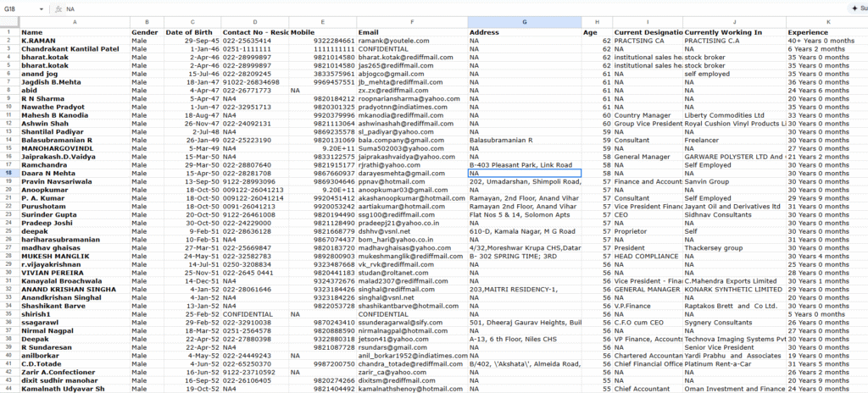
Task: Click the formula bar containing NA
Action: pos(339,7)
